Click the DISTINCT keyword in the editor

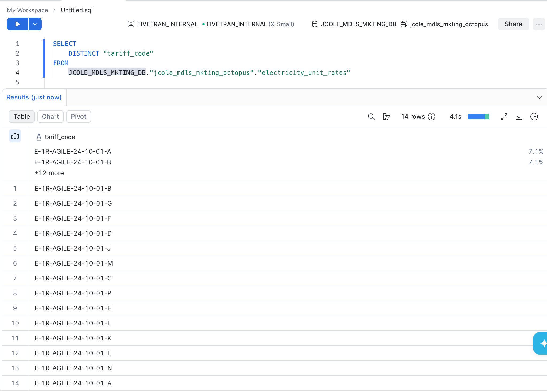[x=84, y=53]
